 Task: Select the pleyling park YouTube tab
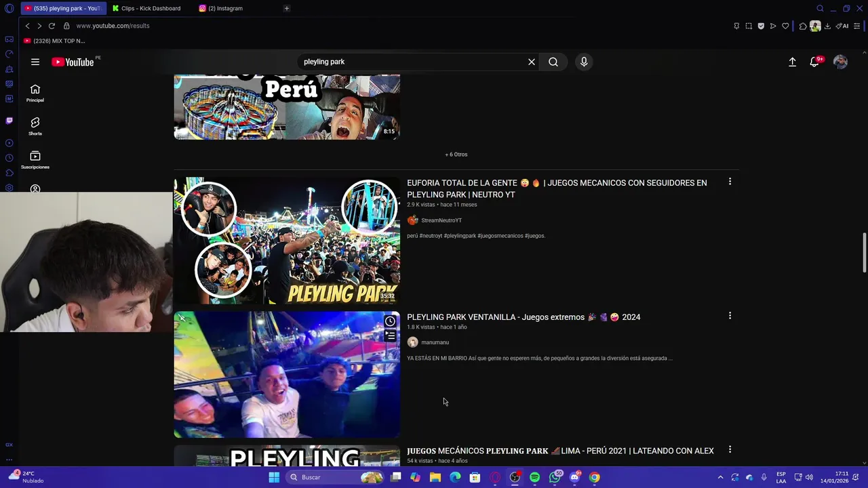click(x=62, y=8)
